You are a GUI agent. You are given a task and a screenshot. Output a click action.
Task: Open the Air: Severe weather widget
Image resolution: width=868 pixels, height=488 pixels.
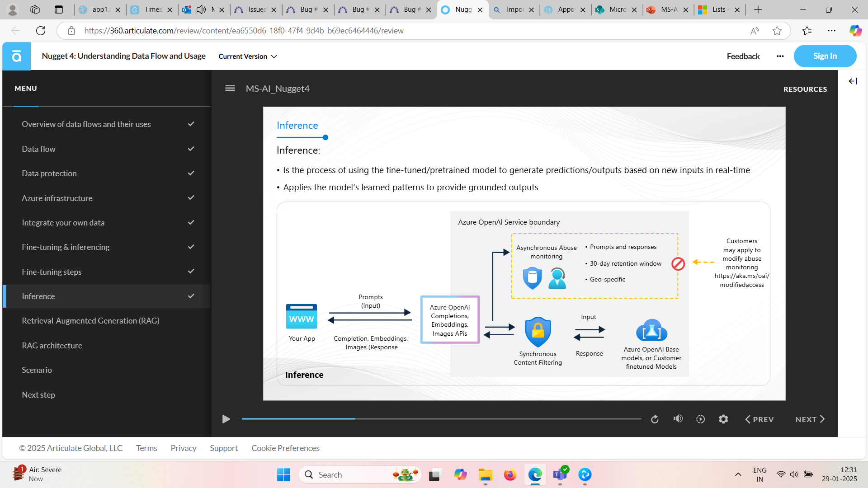(38, 474)
